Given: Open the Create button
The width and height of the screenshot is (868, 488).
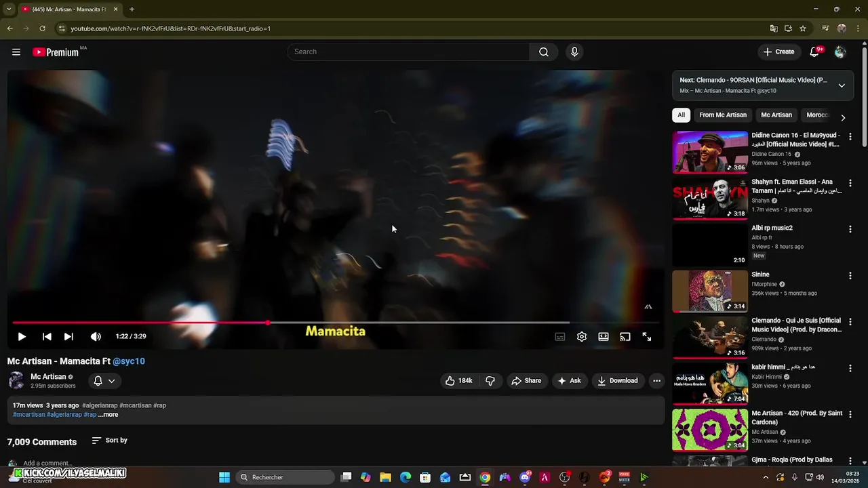Looking at the screenshot, I should [778, 52].
